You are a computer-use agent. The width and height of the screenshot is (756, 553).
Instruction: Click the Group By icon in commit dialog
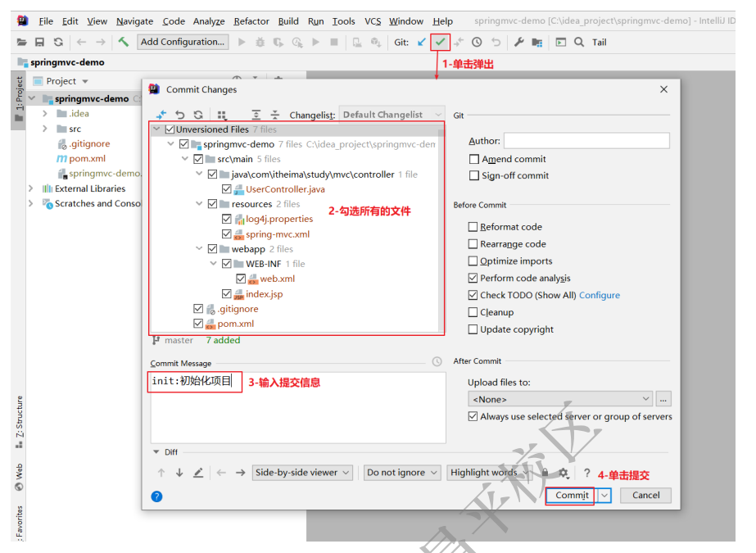[x=222, y=115]
